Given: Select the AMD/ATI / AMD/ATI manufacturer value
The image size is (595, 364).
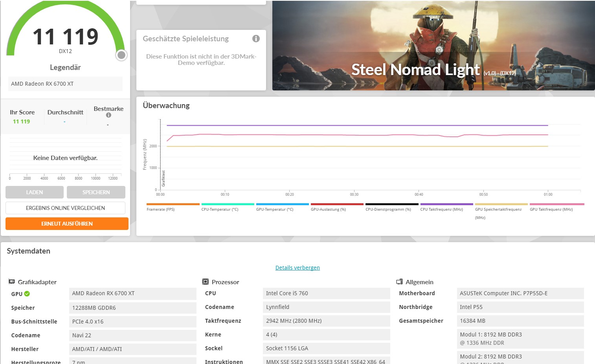Looking at the screenshot, I should click(x=133, y=349).
